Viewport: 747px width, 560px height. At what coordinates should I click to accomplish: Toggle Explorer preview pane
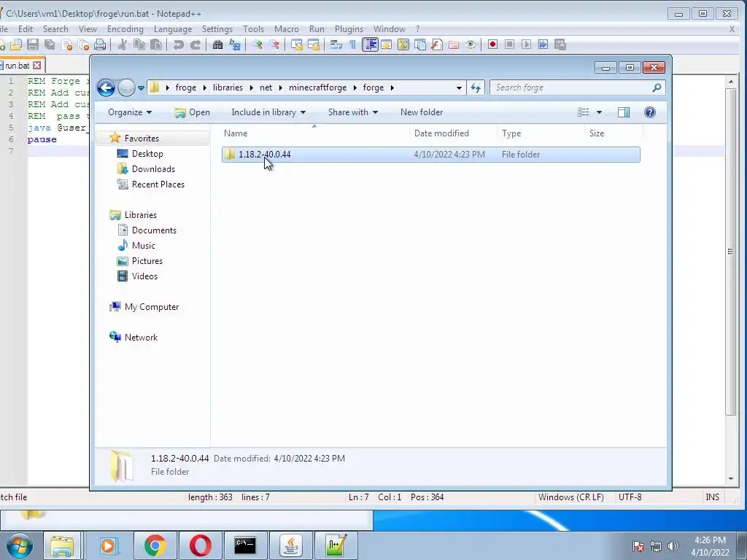click(x=624, y=112)
